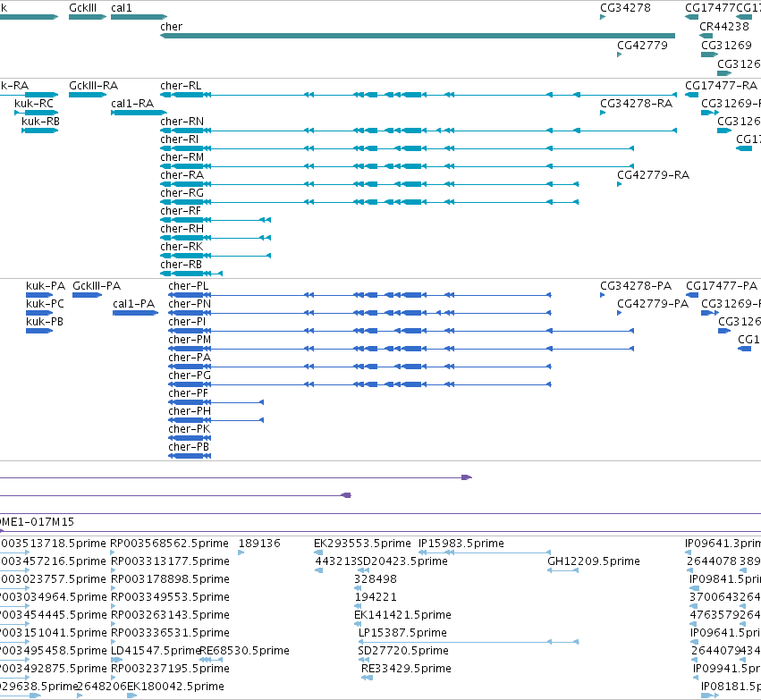The width and height of the screenshot is (761, 700).
Task: Click the cher-PB protein label
Action: pos(189,448)
